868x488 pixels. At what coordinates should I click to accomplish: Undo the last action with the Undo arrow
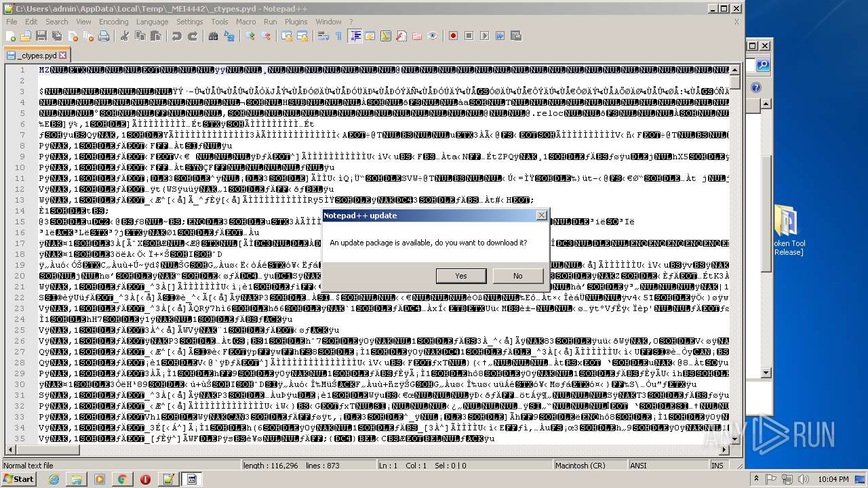[x=177, y=36]
